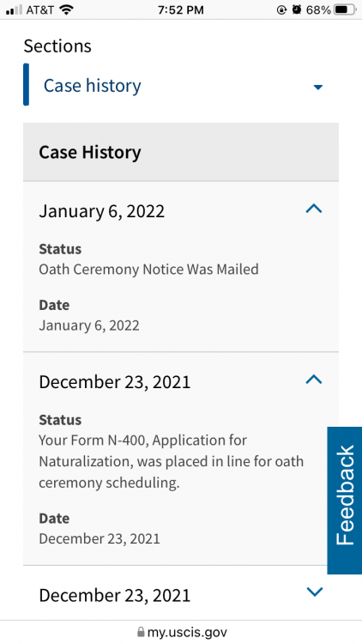Screen dimensions: 362x644
Task: Open the Case history sections dropdown arrow
Action: 318,87
